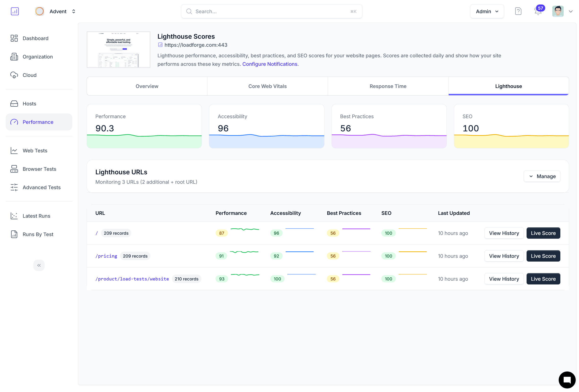Go to Browser Tests
The image size is (579, 392).
pyautogui.click(x=39, y=169)
